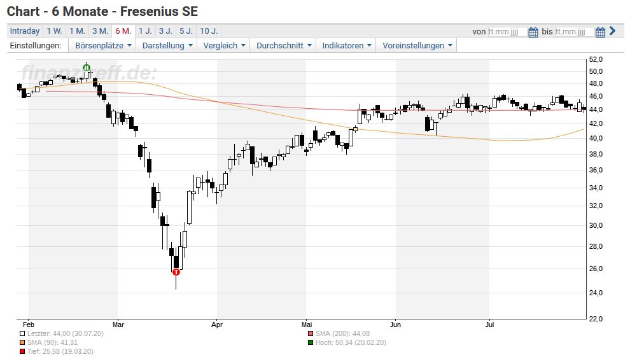Click the 44,0 price axis label
This screenshot has height=364, width=630.
[x=596, y=109]
